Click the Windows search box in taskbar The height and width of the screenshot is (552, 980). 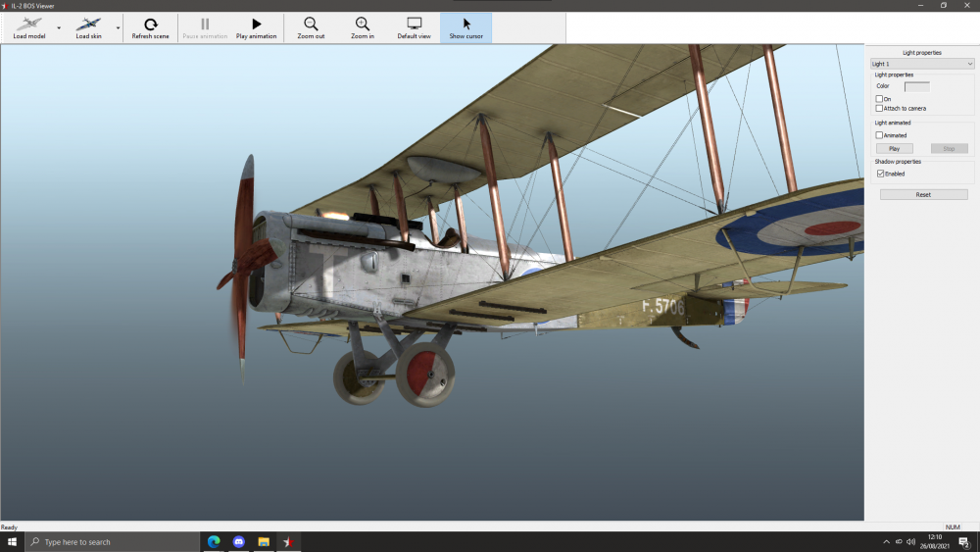(113, 542)
